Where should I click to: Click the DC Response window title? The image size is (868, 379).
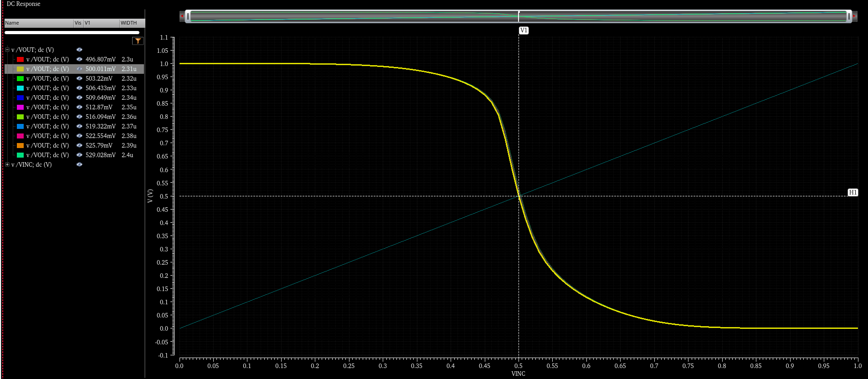click(x=23, y=4)
